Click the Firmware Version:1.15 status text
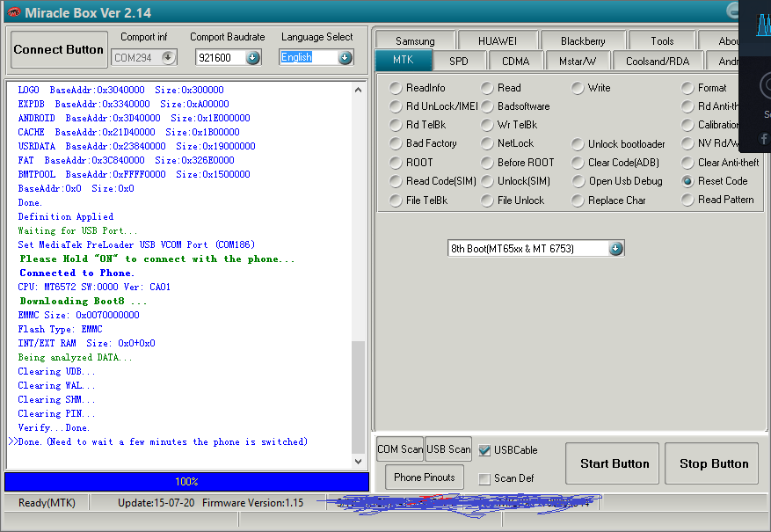771x532 pixels. [x=252, y=502]
